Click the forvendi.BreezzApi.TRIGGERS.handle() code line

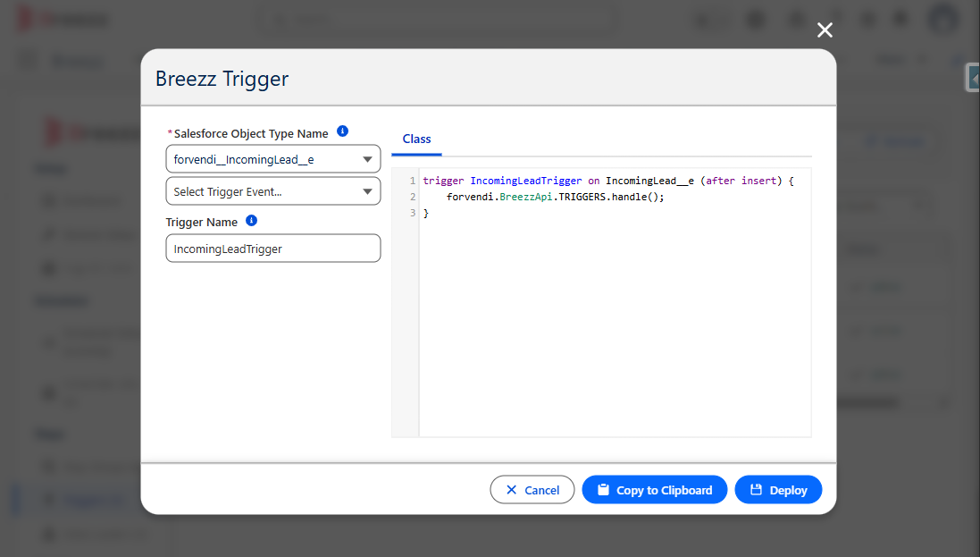[555, 197]
